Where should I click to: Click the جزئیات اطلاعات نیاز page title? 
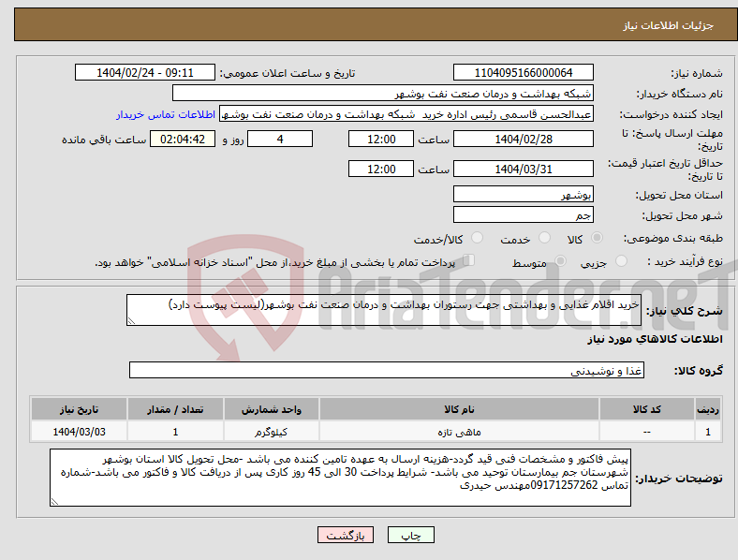pos(669,25)
